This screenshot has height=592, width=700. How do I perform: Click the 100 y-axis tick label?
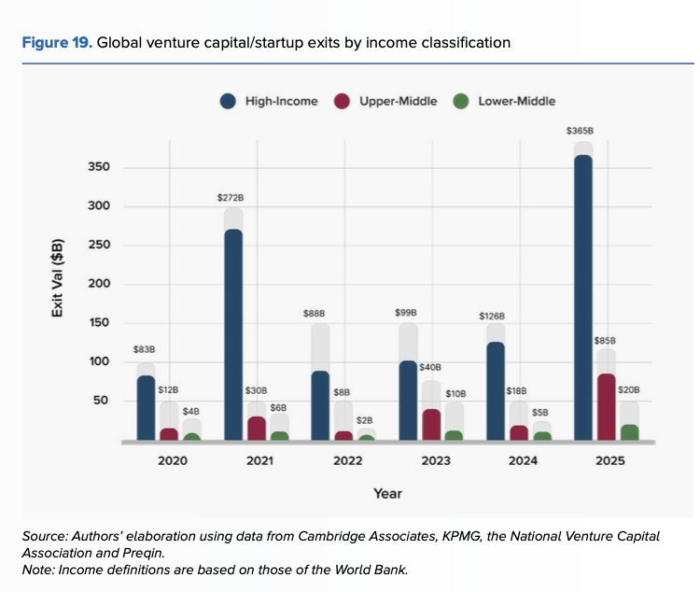tap(99, 361)
